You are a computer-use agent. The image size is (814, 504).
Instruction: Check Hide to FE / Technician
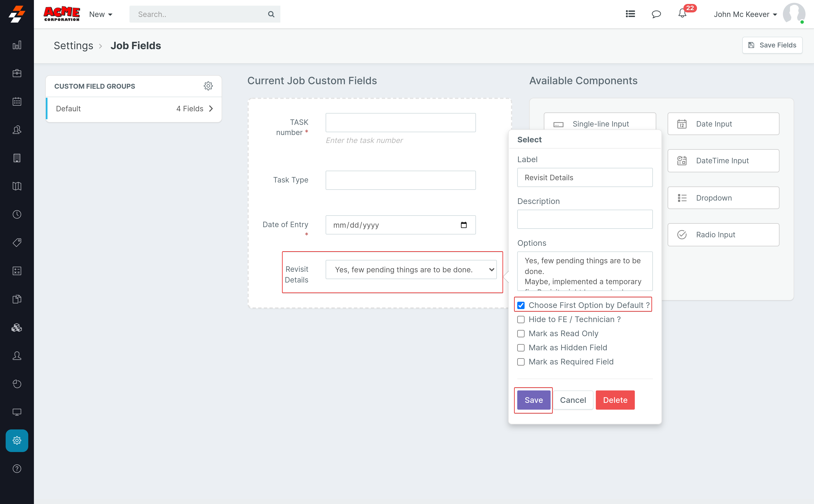coord(521,319)
